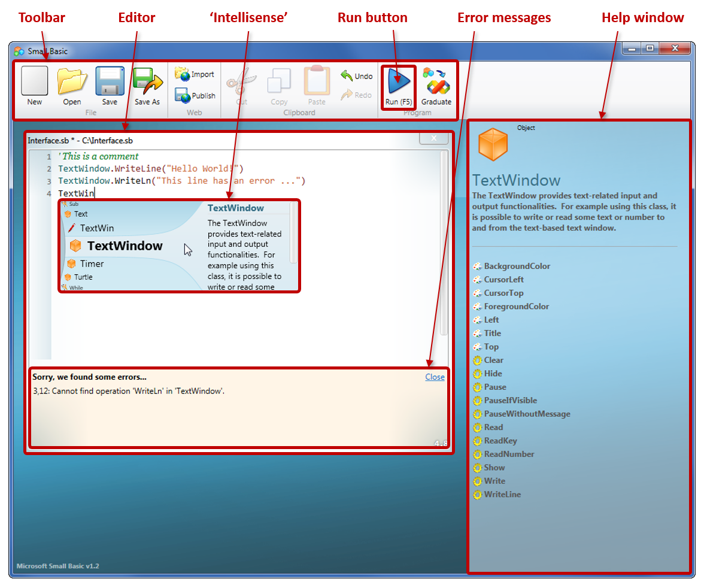The image size is (704, 588).
Task: Click the Small Basic title bar logo
Action: [19, 51]
